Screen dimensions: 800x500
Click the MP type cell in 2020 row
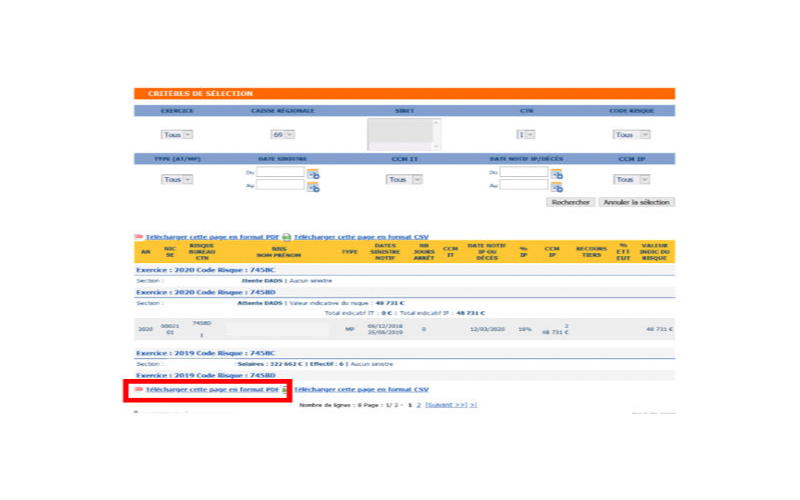pos(349,330)
